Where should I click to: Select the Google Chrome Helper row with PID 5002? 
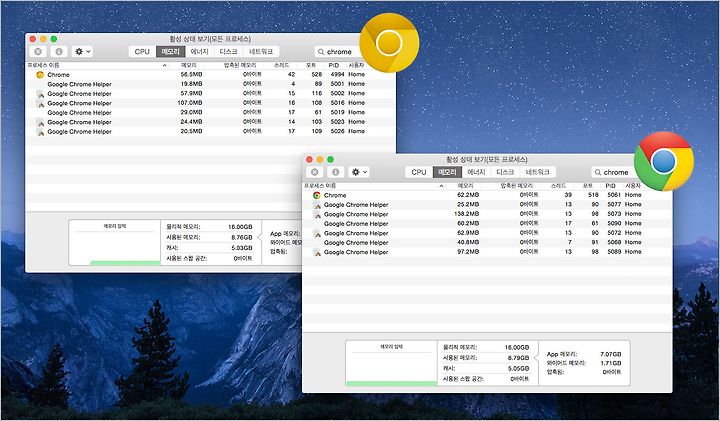click(x=210, y=93)
